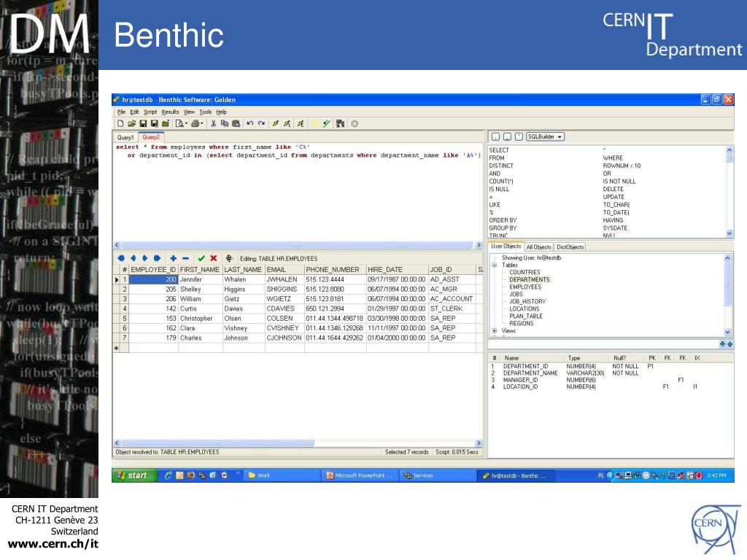Go to last record in grid
This screenshot has width=747, height=560.
pyautogui.click(x=157, y=258)
